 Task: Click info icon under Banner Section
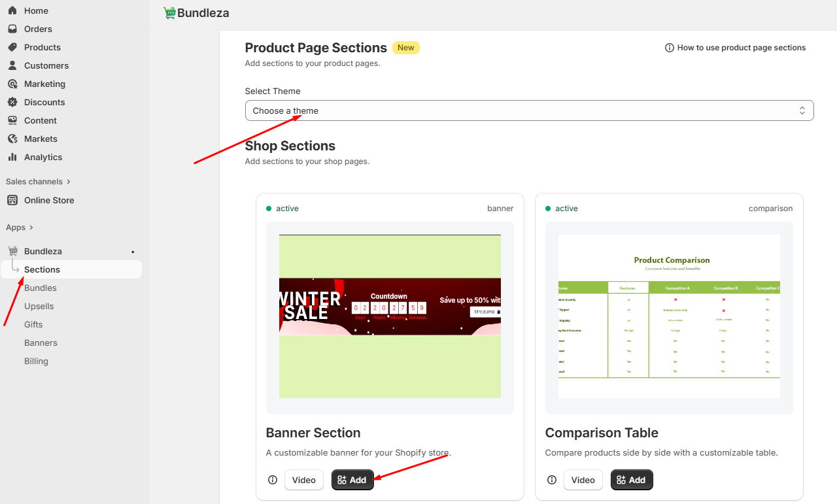click(x=273, y=480)
